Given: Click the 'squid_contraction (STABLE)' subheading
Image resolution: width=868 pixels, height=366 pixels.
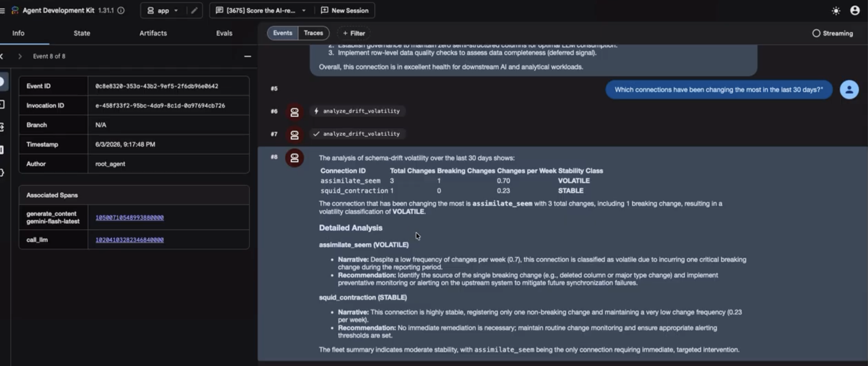Looking at the screenshot, I should click(363, 297).
